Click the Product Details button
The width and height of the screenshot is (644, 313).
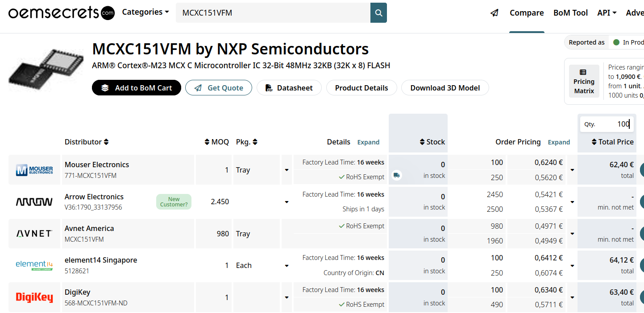tap(361, 88)
